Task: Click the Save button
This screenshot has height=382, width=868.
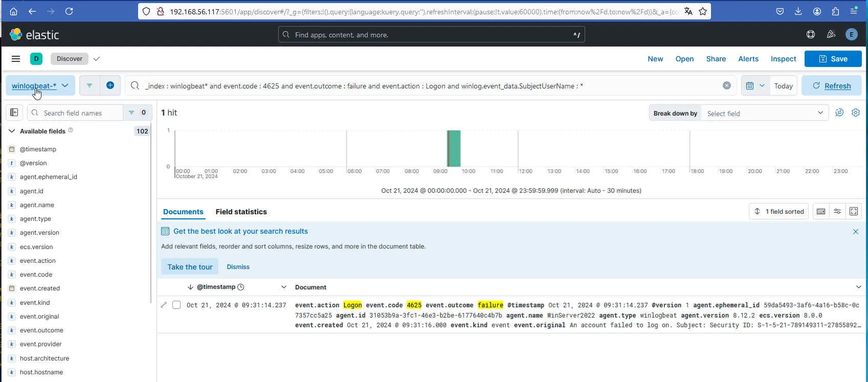Action: pos(833,59)
